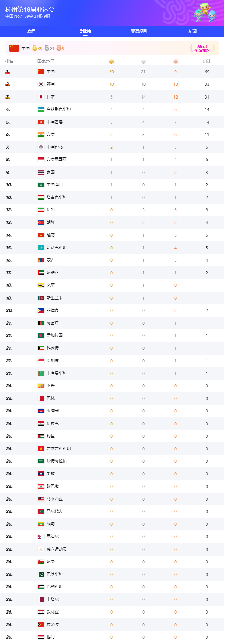Click the China flag in the summary banner
The width and height of the screenshot is (226, 644).
tap(14, 48)
